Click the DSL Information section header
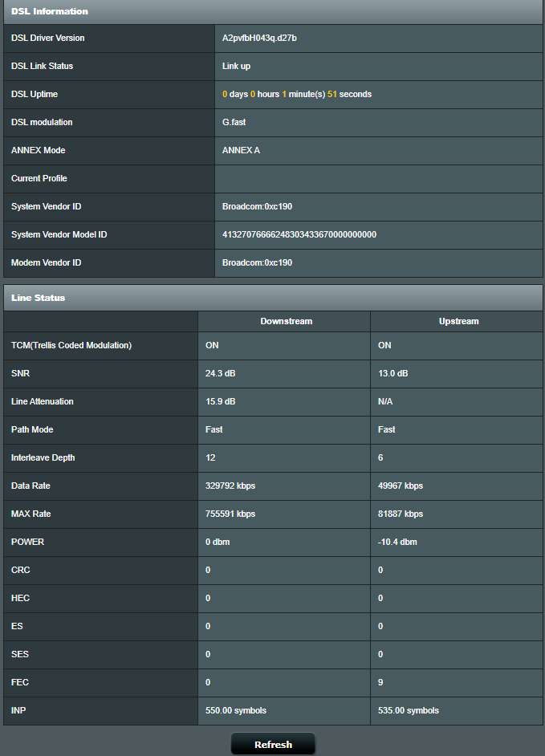 50,11
